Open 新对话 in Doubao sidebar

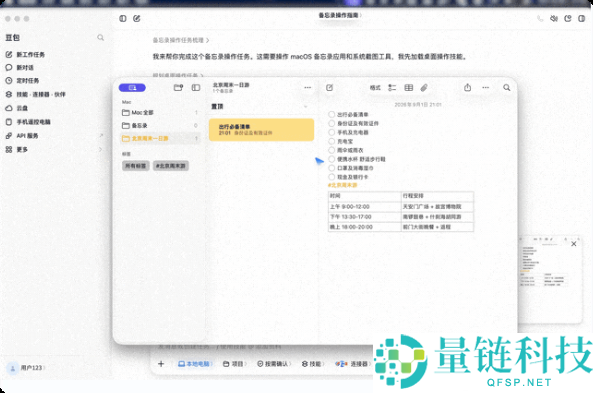pos(20,67)
